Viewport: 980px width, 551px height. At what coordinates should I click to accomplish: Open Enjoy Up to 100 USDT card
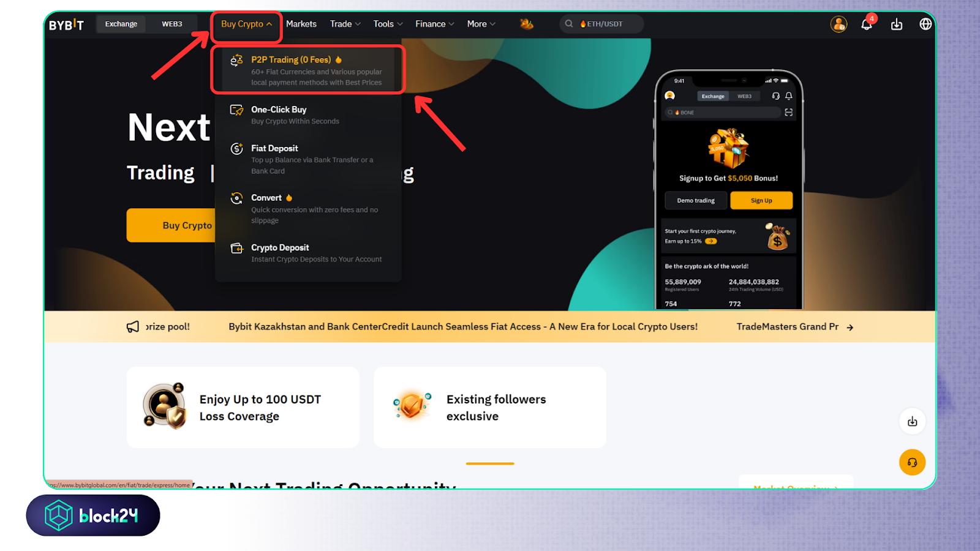point(243,407)
